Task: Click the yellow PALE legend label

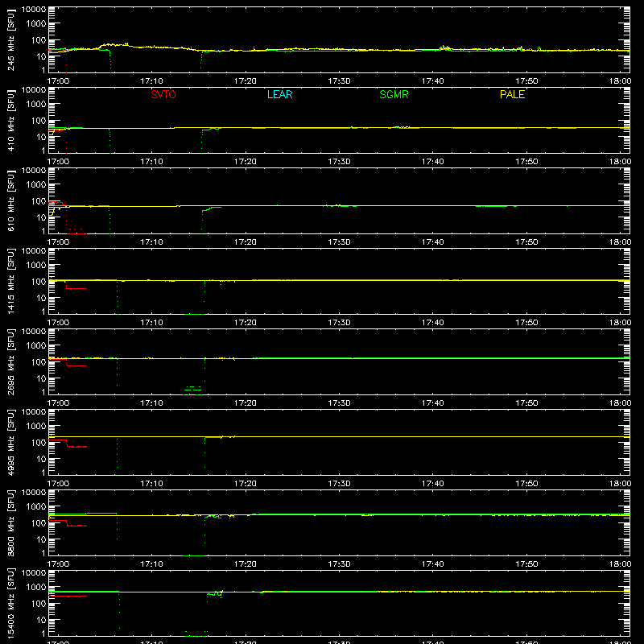Action: coord(512,94)
